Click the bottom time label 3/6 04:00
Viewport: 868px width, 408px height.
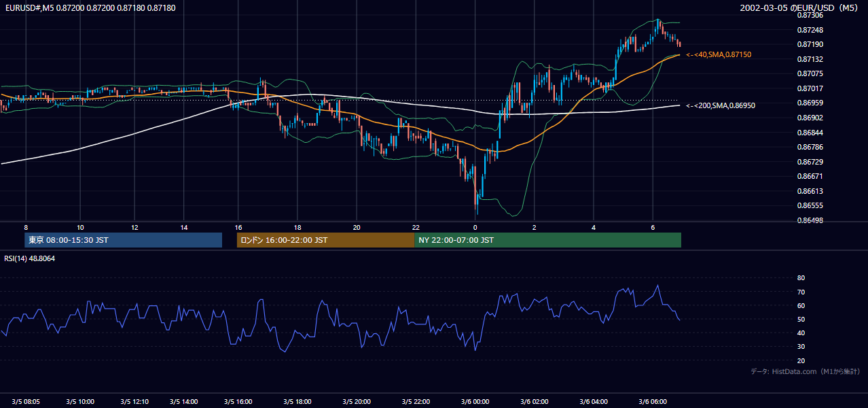[593, 402]
